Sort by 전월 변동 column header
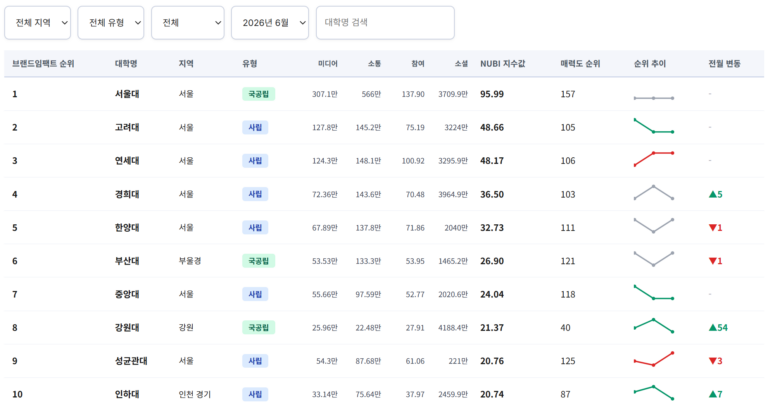 pyautogui.click(x=724, y=64)
